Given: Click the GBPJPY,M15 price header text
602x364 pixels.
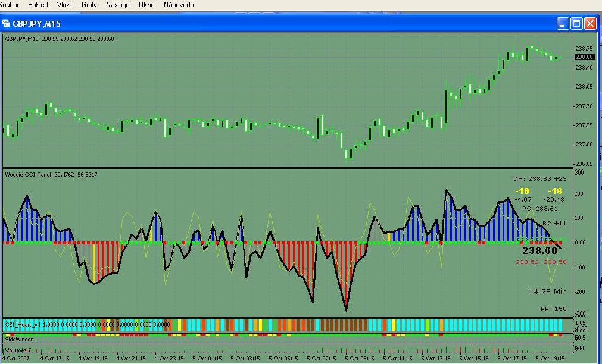Looking at the screenshot, I should tap(59, 39).
